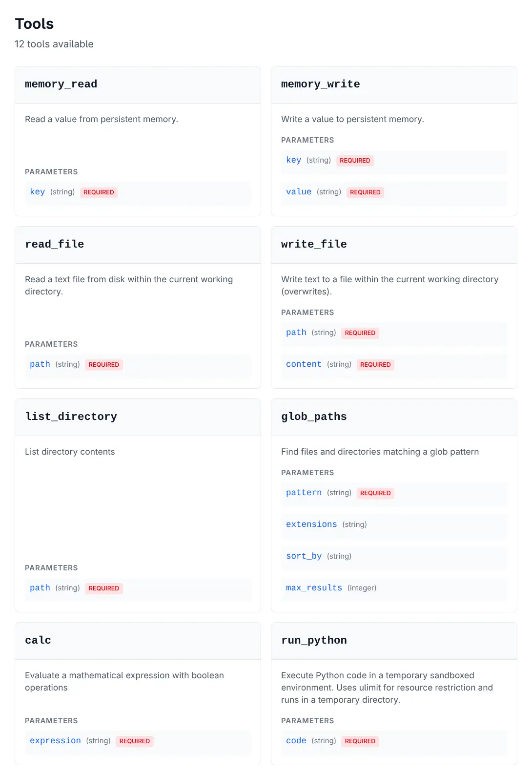Click REQUIRED badge beside read_file path

pyautogui.click(x=104, y=365)
